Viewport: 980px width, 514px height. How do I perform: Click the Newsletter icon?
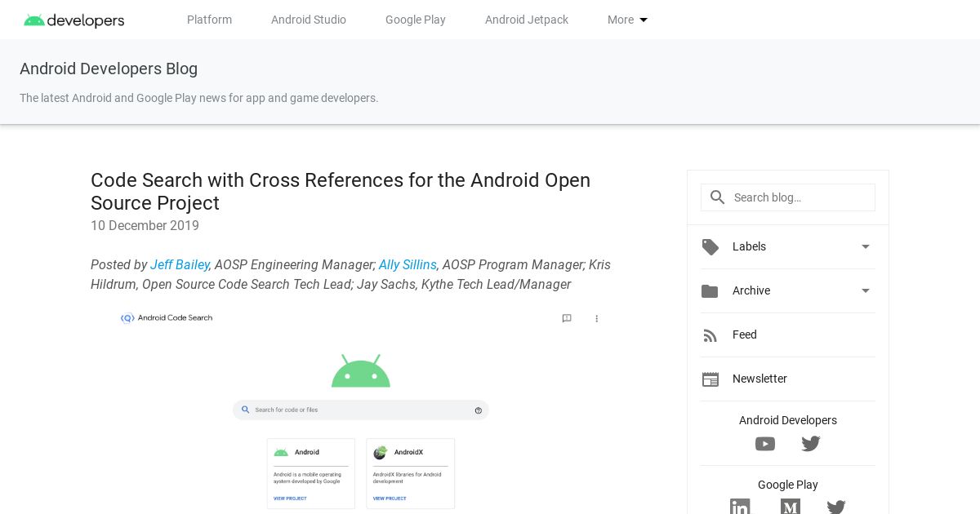710,379
